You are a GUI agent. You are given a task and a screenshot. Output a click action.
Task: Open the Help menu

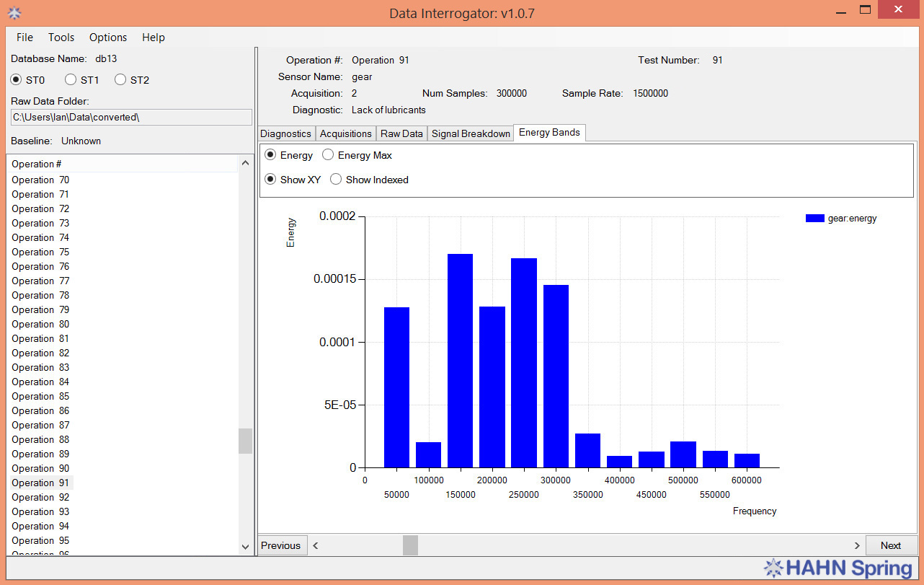(x=154, y=37)
